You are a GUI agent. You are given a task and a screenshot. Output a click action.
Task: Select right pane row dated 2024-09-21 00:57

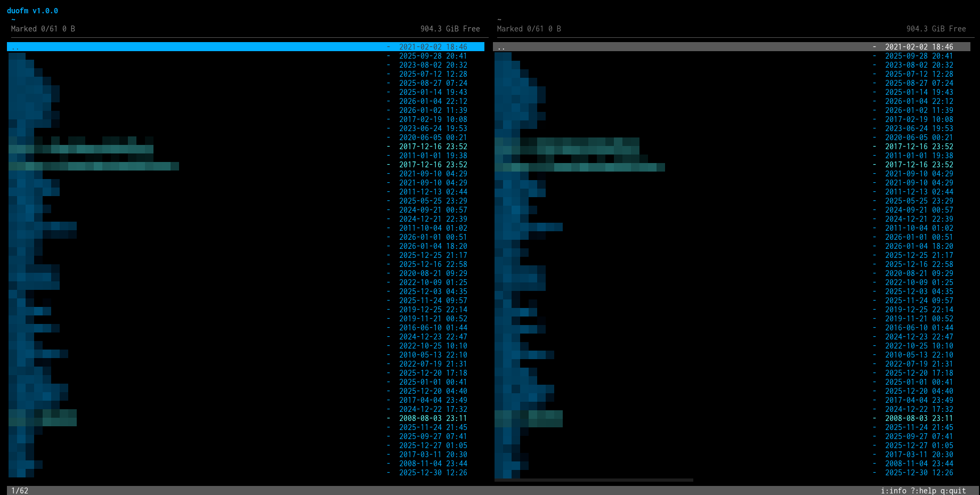point(732,210)
